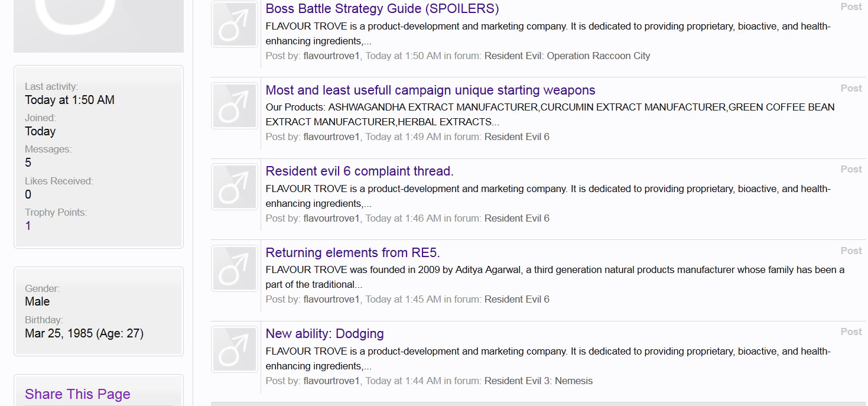Click the birthday 'Mar 25, 1985 (Age: 27)'
868x406 pixels.
coord(84,333)
